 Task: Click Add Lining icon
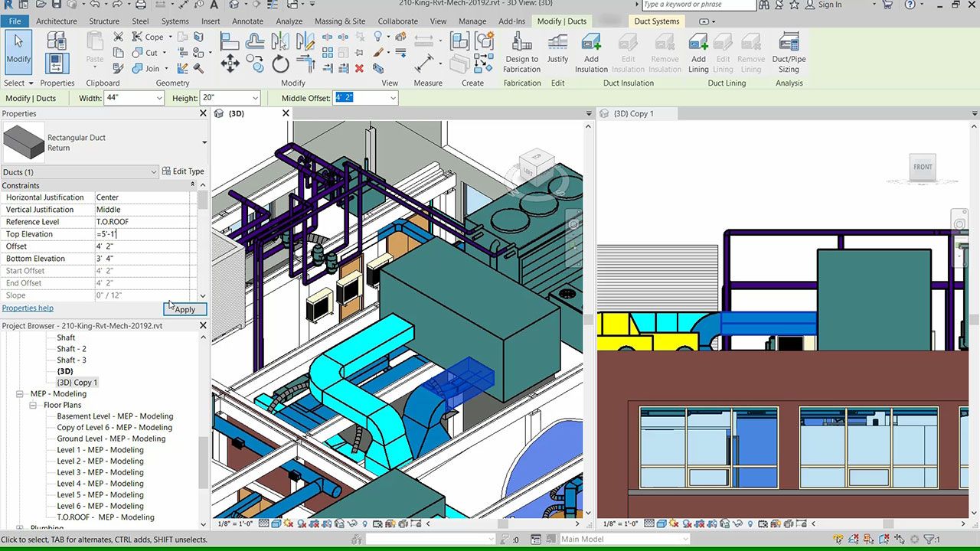[698, 52]
